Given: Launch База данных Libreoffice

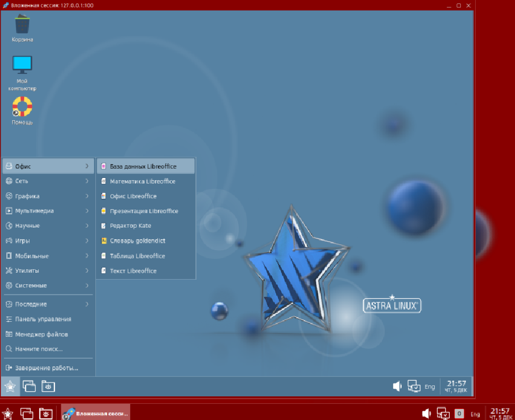Looking at the screenshot, I should [146, 166].
